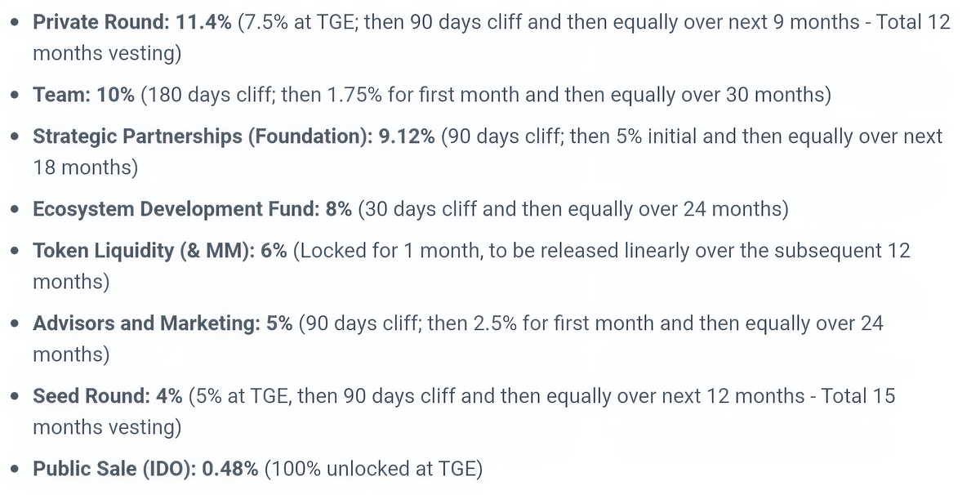Click the bullet point beside Public Sale

(x=16, y=470)
